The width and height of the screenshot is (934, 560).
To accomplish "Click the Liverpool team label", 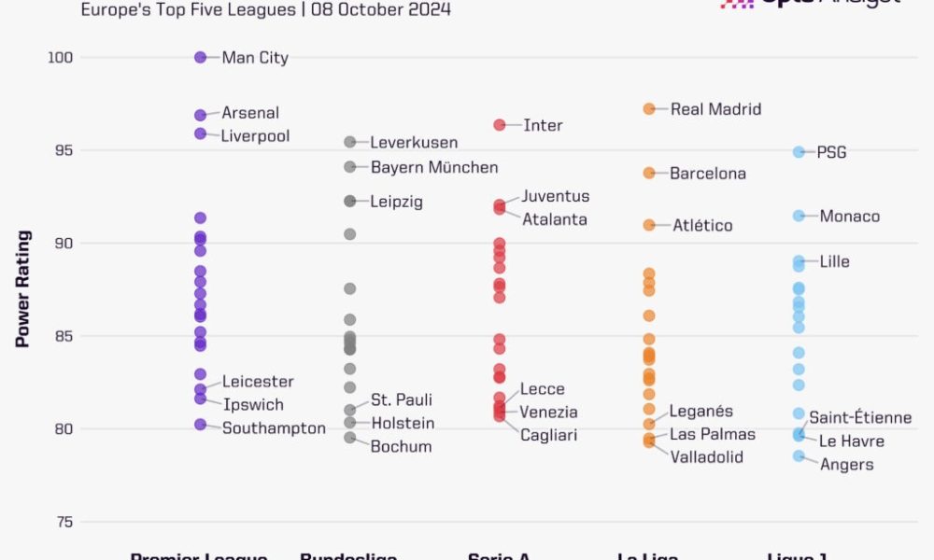I will click(x=255, y=136).
